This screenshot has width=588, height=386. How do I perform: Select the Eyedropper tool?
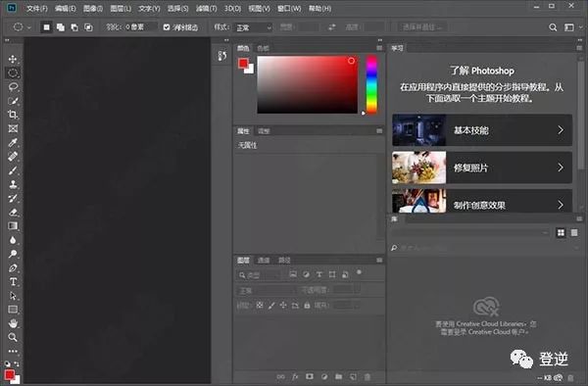click(x=13, y=142)
